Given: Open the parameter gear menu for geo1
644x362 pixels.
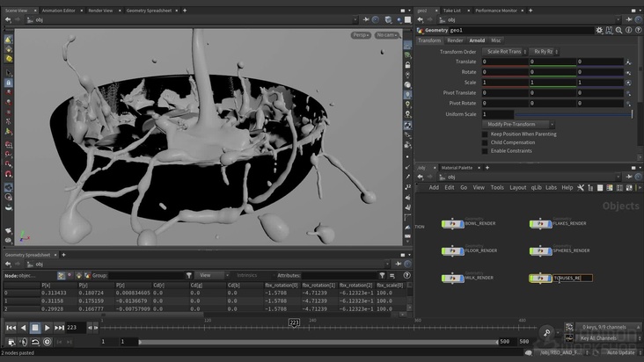Looking at the screenshot, I should (599, 31).
